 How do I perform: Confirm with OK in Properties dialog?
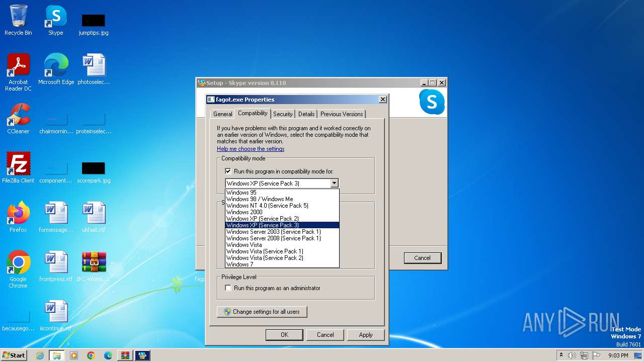[x=284, y=335]
